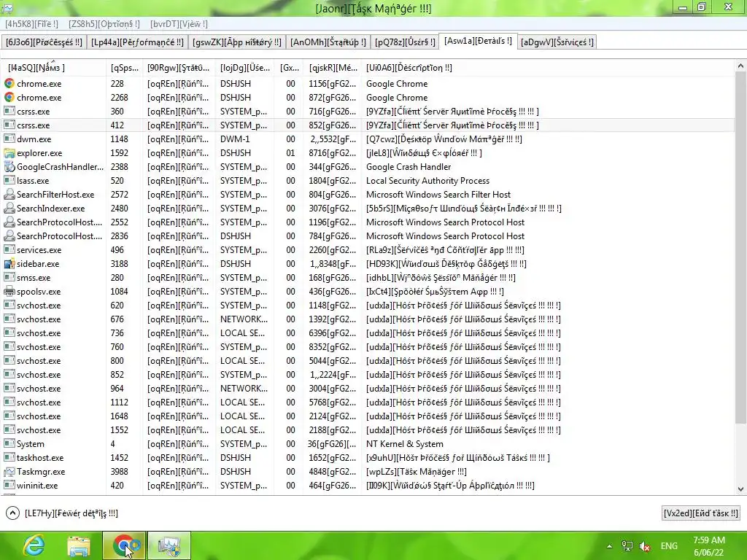Open Internet Explorer from the taskbar
This screenshot has width=747, height=560.
[x=34, y=545]
